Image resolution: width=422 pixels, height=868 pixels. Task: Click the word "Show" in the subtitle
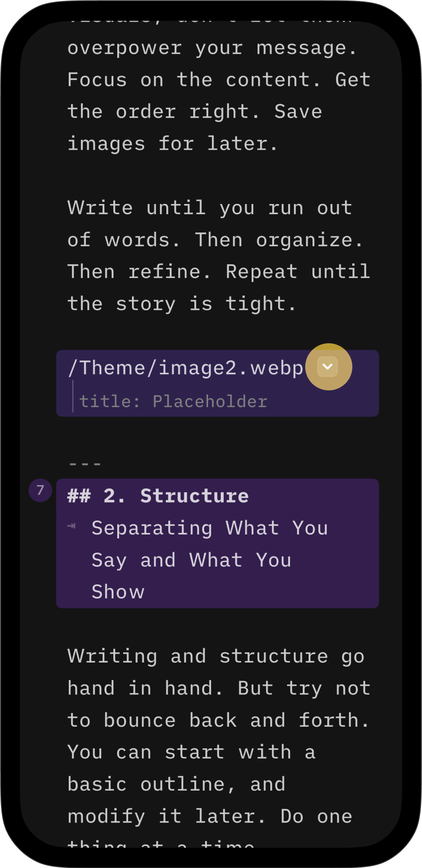click(x=118, y=592)
